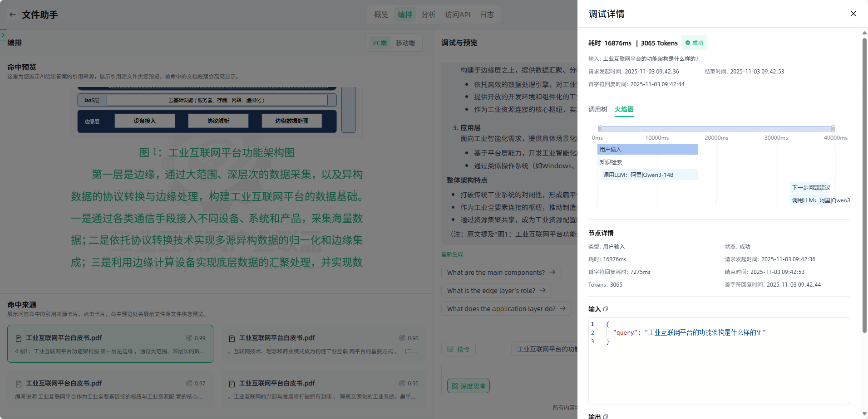The height and width of the screenshot is (419, 868).
Task: Click the flame graph right range handle
Action: click(833, 129)
